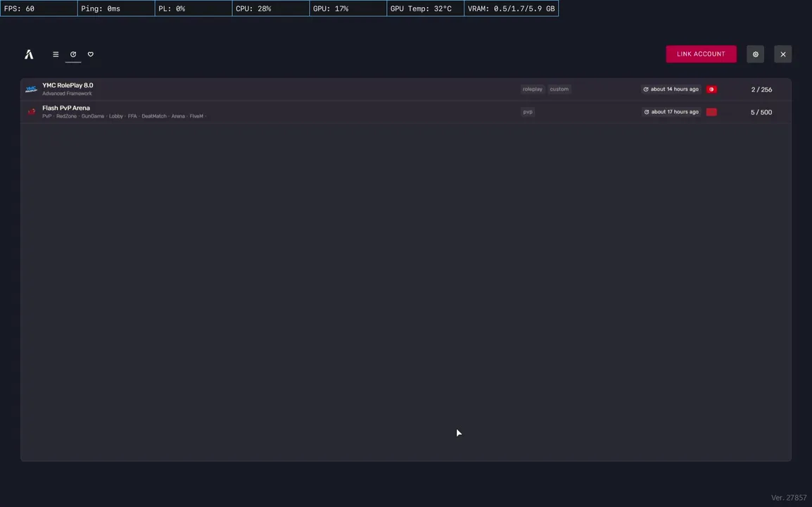Screen dimensions: 812x507
Task: Click the Advanced Framework description
Action: (x=67, y=94)
